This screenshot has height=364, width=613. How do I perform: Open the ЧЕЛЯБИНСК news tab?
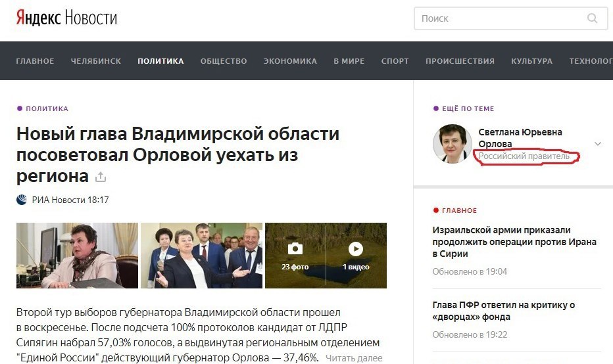(96, 61)
